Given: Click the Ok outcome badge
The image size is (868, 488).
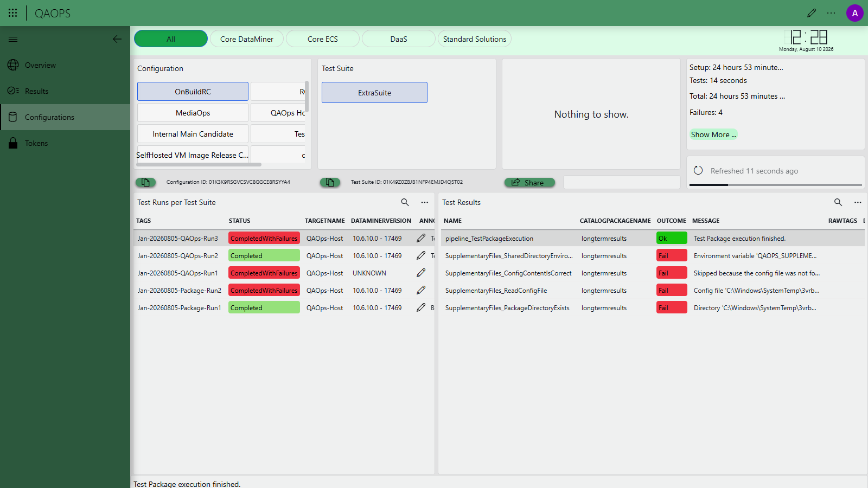Looking at the screenshot, I should point(672,238).
